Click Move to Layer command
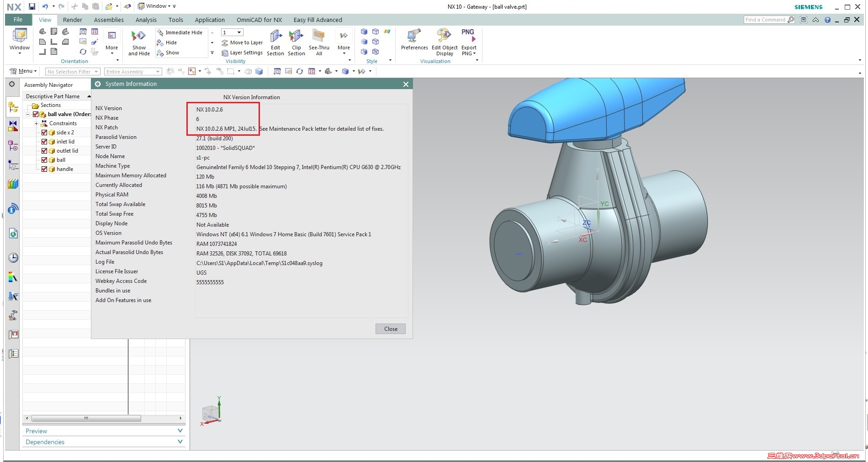This screenshot has height=462, width=868. [242, 42]
